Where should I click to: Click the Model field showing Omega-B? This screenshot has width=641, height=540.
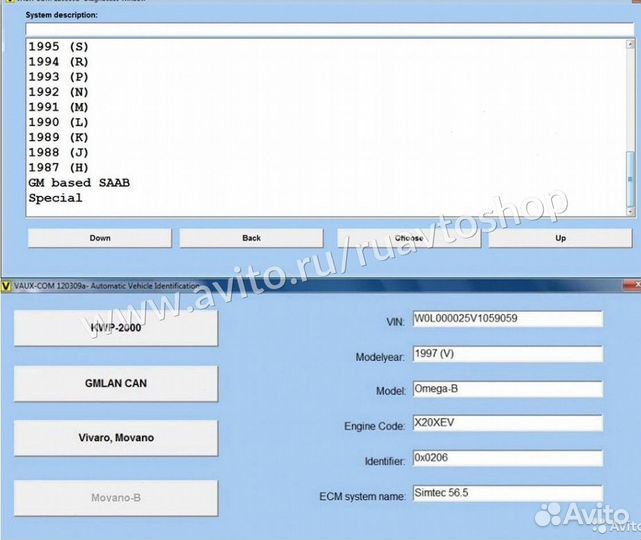click(x=508, y=389)
